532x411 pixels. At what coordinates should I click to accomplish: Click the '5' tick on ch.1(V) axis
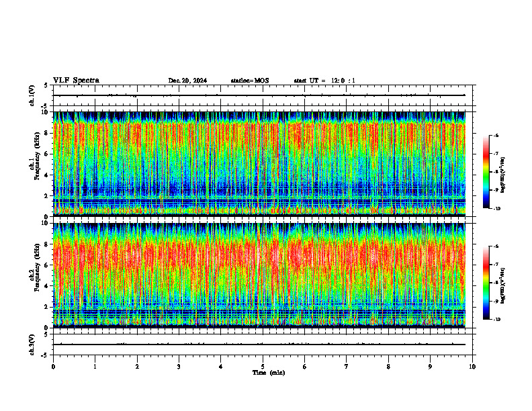click(46, 85)
